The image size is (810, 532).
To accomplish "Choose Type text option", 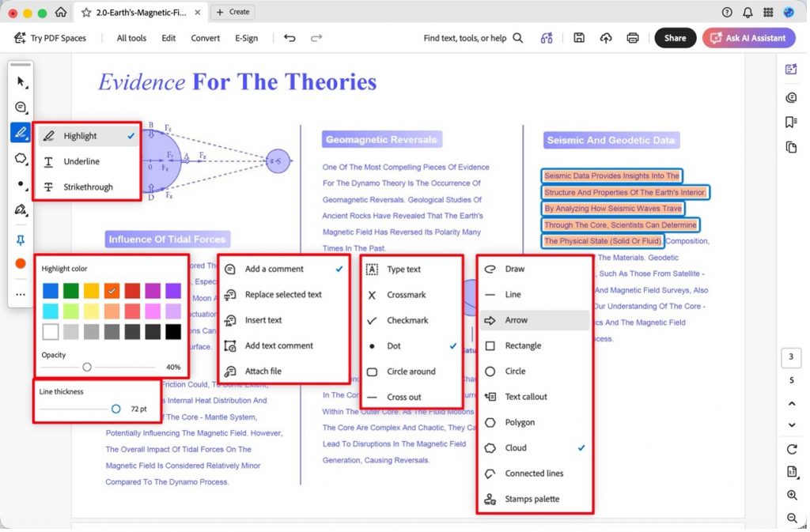I will point(411,270).
